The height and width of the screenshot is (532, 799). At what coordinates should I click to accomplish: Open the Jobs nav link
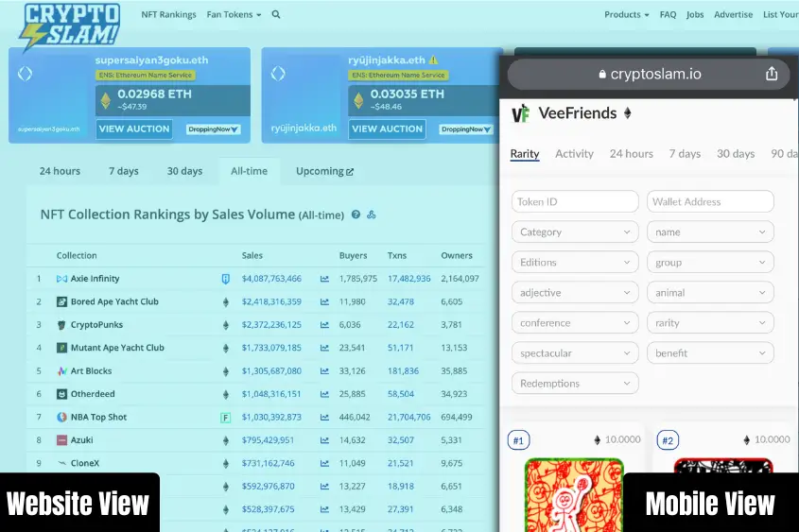[x=695, y=15]
